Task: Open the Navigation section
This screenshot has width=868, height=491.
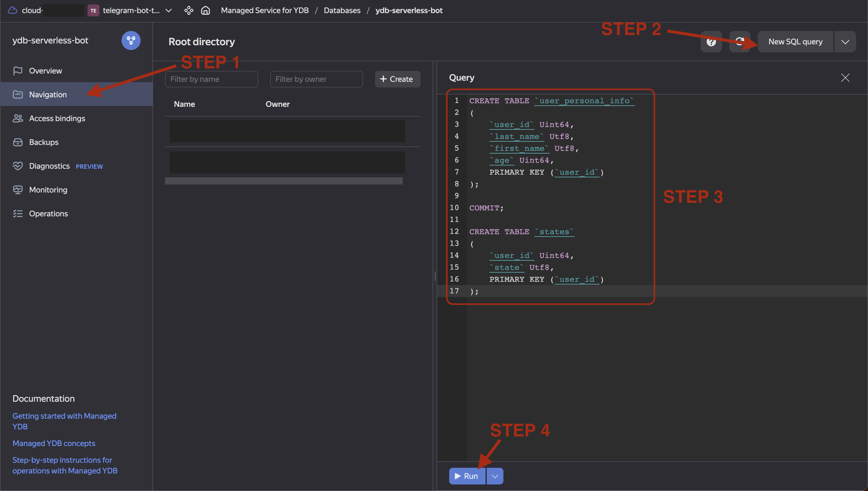Action: [48, 94]
